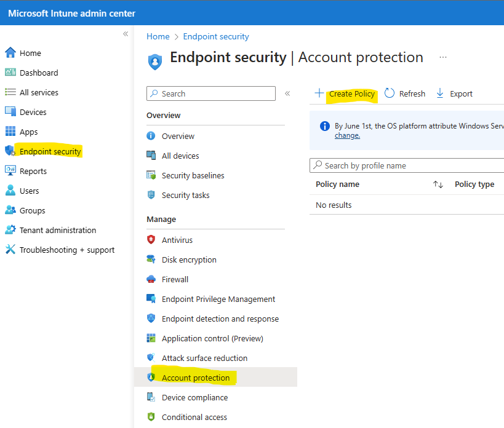The width and height of the screenshot is (504, 428).
Task: Open Devices in the left navigation
Action: tap(33, 112)
